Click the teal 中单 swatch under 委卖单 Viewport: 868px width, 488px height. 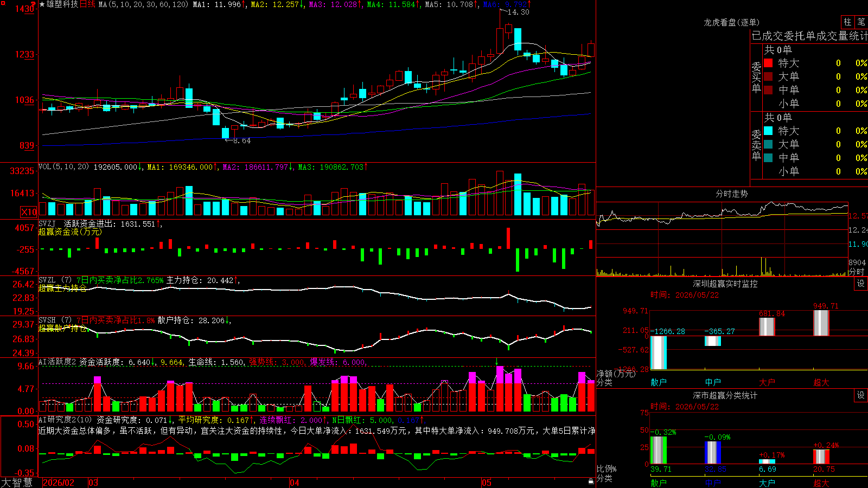coord(768,158)
